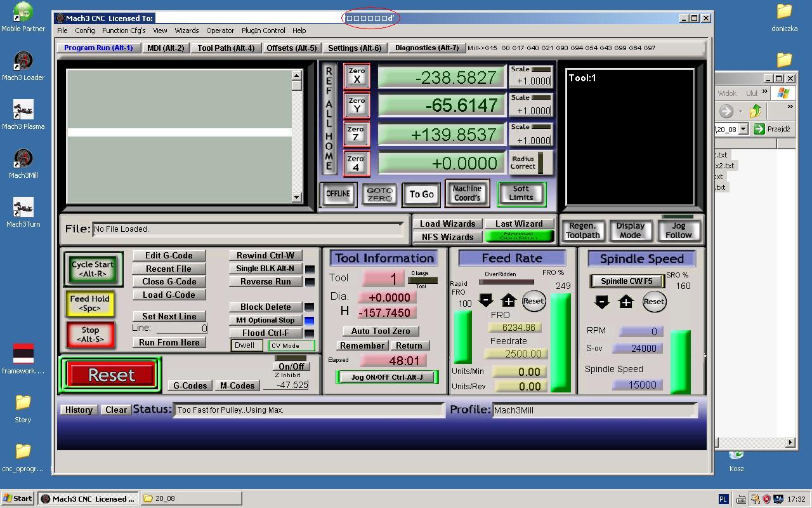Click Load Wizards button
Screen dimensions: 812x508
click(447, 224)
